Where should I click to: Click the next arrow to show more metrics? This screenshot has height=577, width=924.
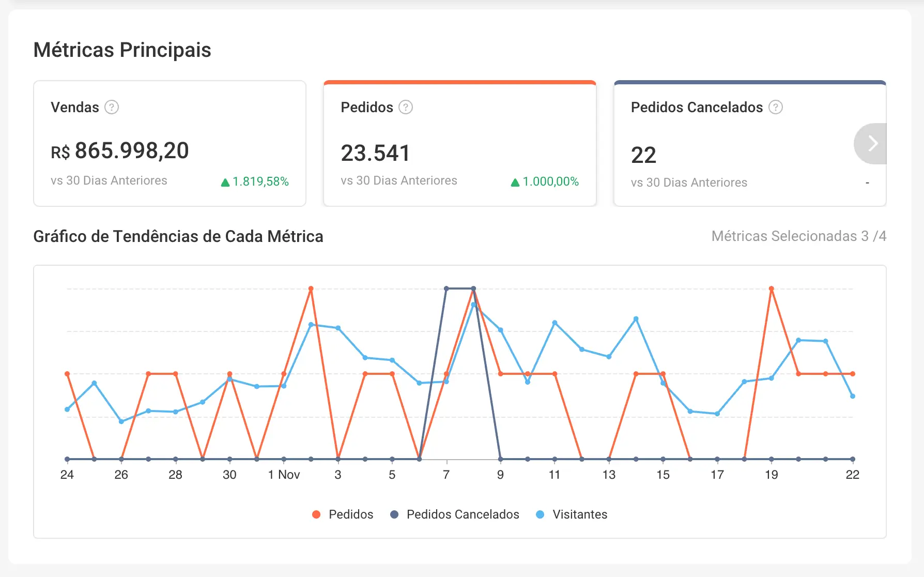pos(872,144)
